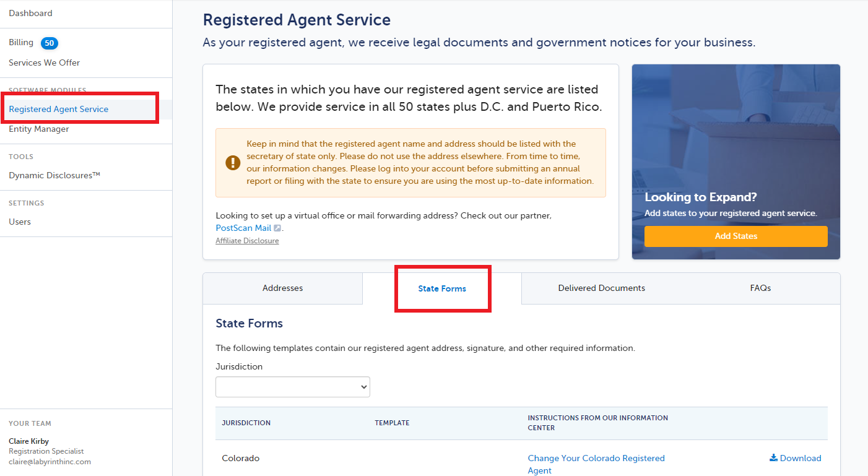Switch to the Addresses tab

click(283, 288)
